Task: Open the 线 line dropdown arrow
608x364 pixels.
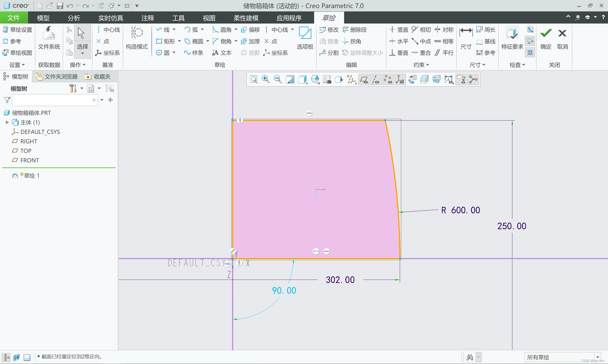Action: [x=174, y=30]
